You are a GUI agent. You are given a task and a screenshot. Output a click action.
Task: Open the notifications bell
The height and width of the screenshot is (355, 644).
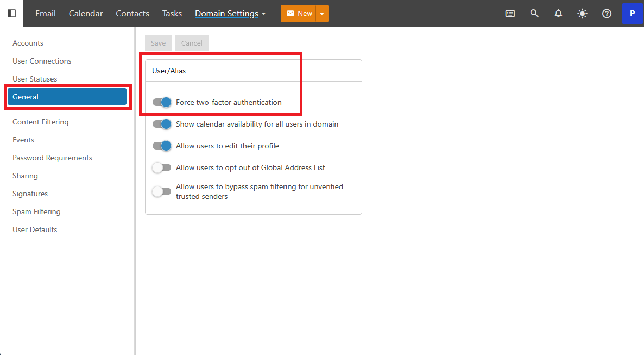coord(558,14)
